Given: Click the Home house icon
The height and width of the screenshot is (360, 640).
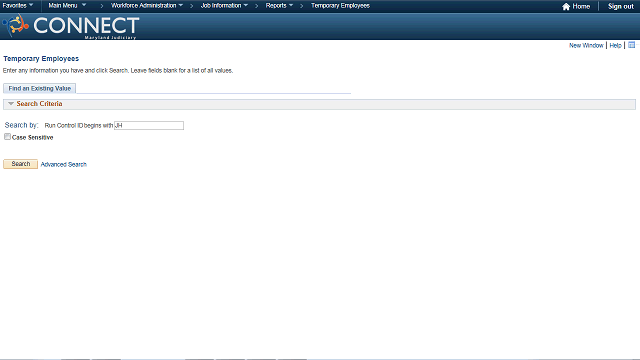Looking at the screenshot, I should 566,7.
